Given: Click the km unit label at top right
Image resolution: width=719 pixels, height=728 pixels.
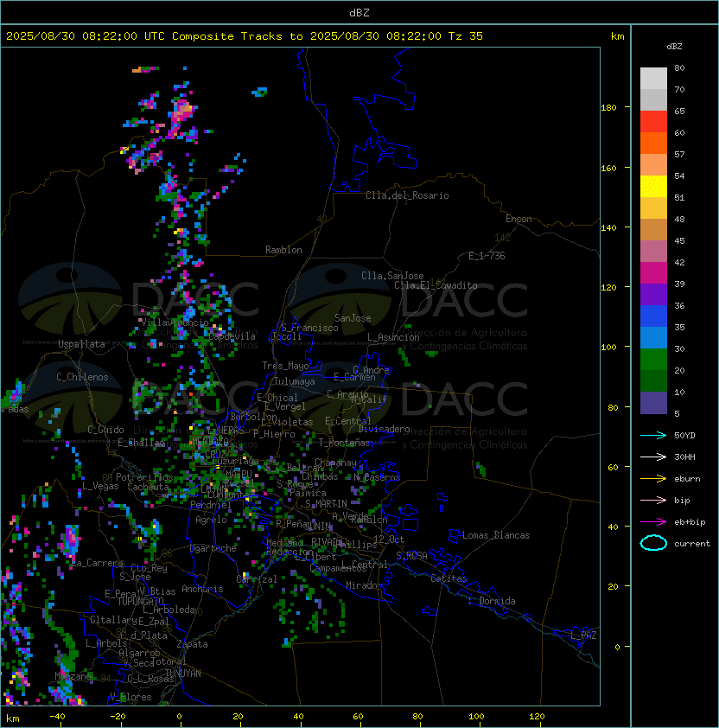Looking at the screenshot, I should point(617,36).
